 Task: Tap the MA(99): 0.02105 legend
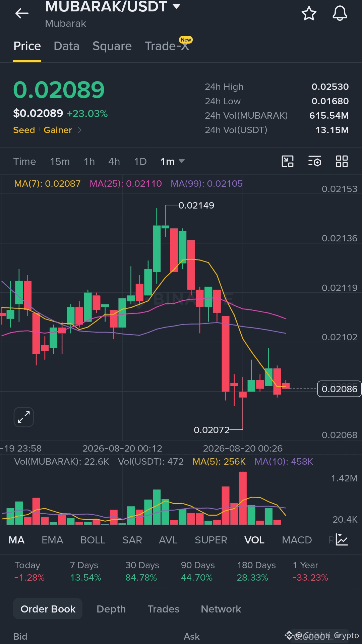click(x=206, y=184)
